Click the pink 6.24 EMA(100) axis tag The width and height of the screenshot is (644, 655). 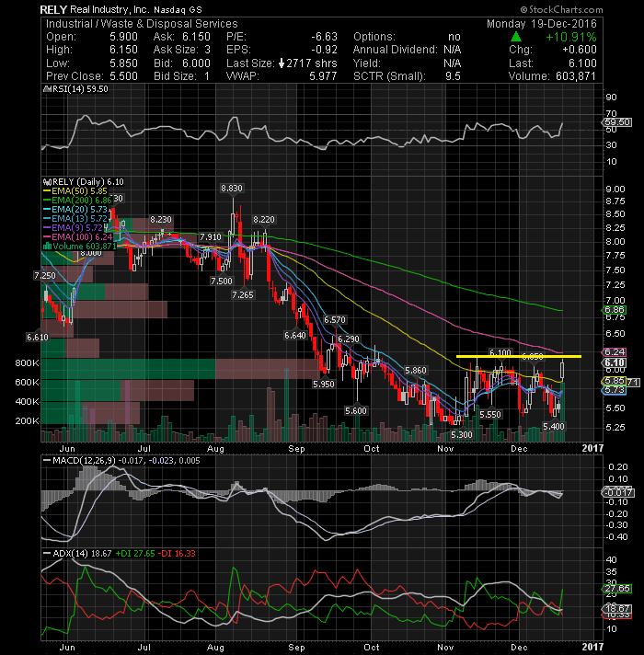click(614, 352)
